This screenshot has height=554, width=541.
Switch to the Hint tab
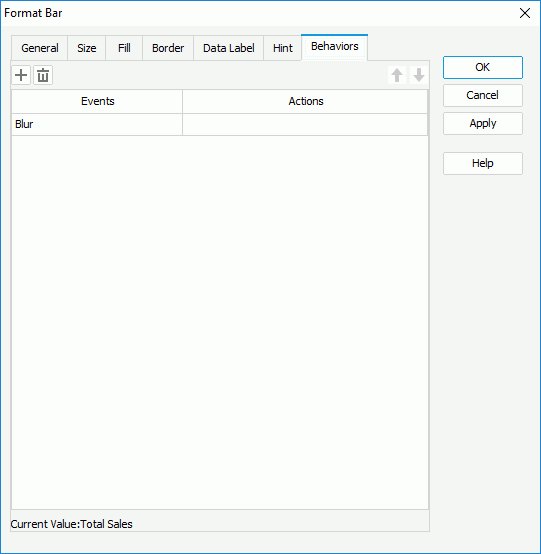click(x=282, y=48)
